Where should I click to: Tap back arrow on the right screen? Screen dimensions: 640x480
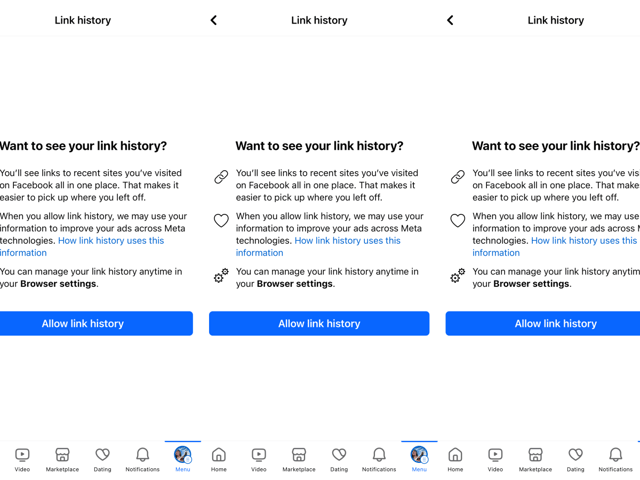click(x=450, y=20)
